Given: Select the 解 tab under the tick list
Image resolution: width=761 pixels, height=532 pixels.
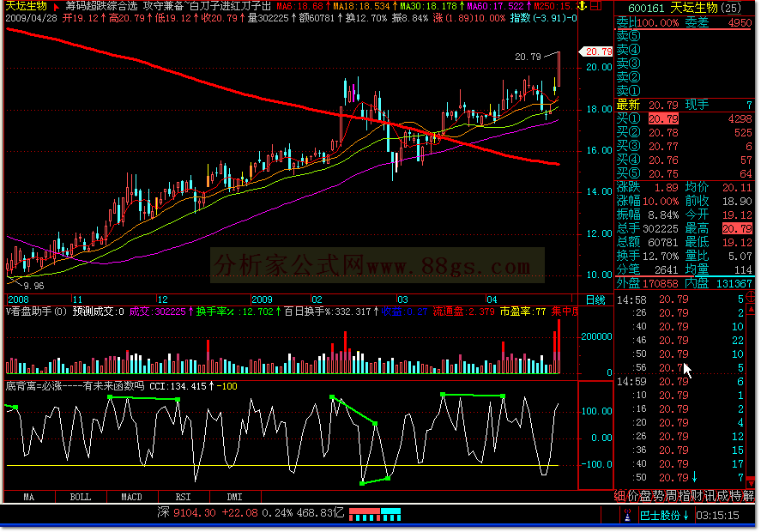Looking at the screenshot, I should tap(748, 496).
